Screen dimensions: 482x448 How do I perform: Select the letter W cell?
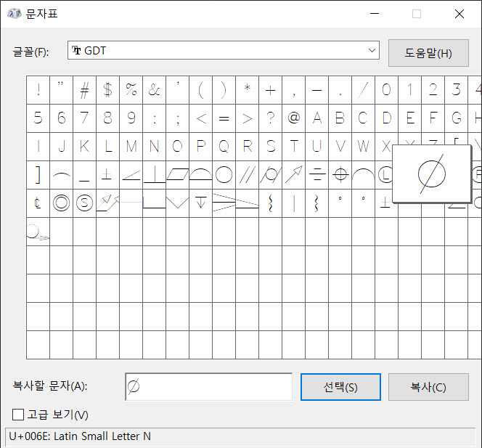pyautogui.click(x=364, y=147)
